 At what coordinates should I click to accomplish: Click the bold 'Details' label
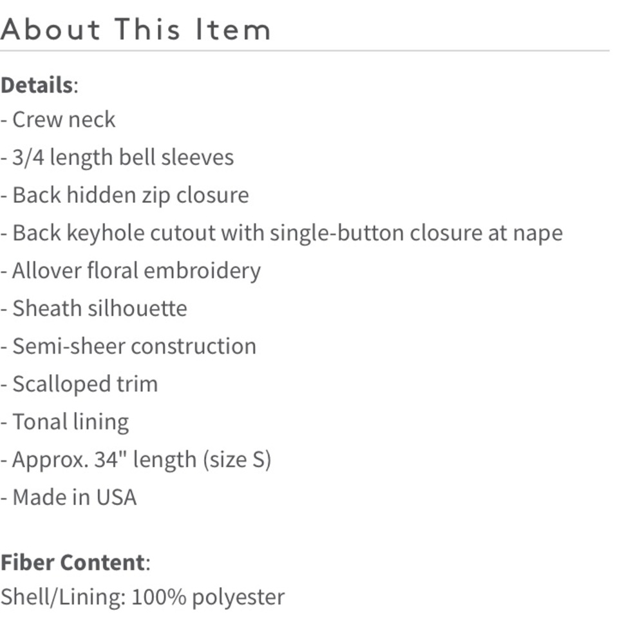click(x=36, y=85)
